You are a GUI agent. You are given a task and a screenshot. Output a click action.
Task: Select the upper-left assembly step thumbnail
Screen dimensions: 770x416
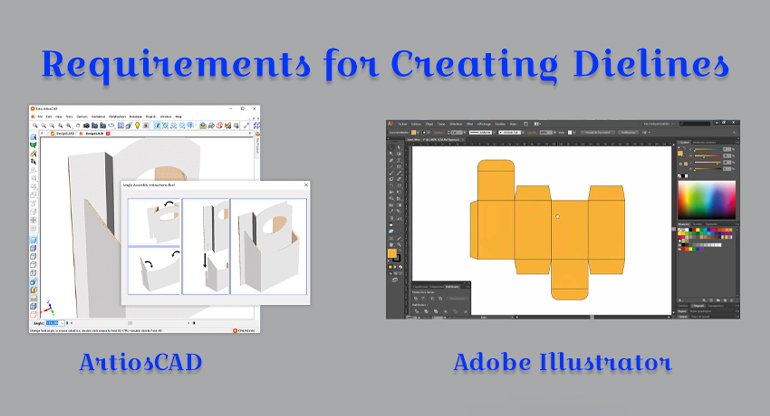154,222
